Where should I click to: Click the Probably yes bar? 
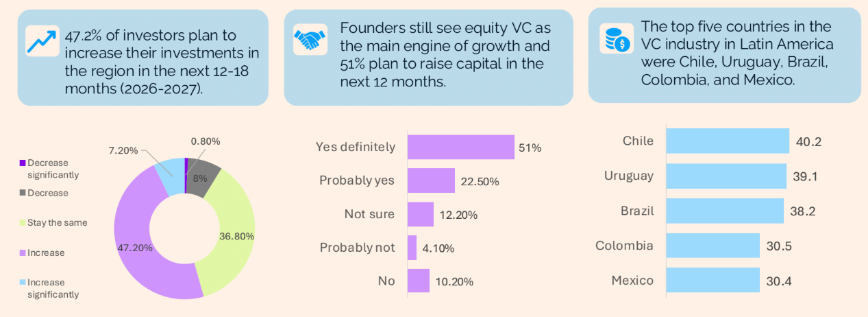pyautogui.click(x=431, y=180)
